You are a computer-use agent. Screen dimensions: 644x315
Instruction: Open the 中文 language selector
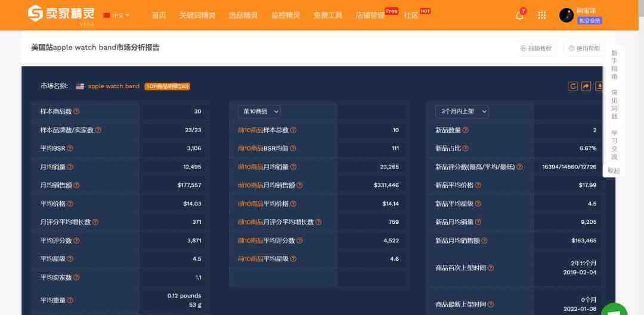coord(117,15)
